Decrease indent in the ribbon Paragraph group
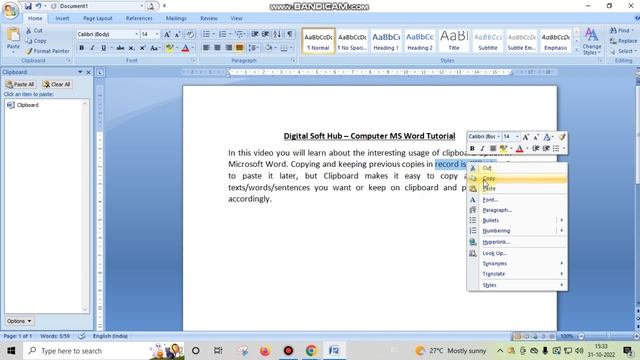640x360 pixels. tap(255, 34)
